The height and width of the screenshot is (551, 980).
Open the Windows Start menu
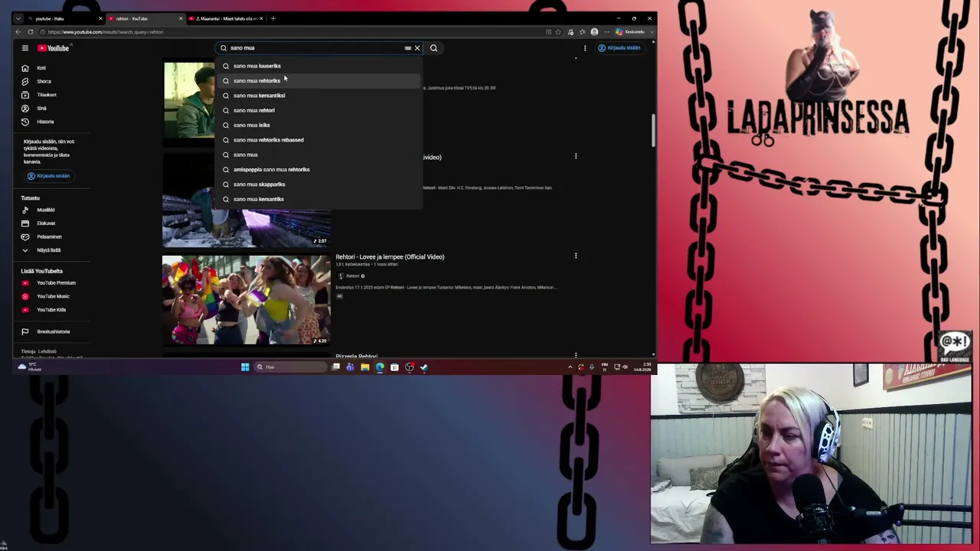245,367
